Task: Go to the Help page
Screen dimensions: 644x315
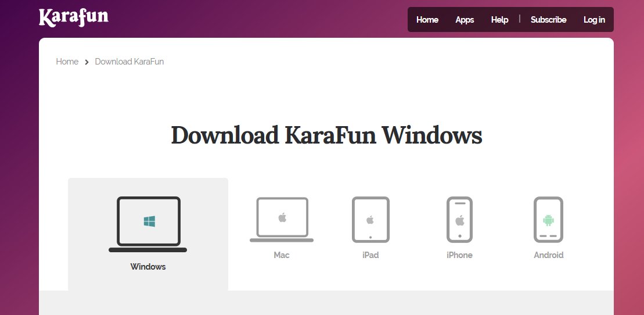Action: [x=499, y=20]
